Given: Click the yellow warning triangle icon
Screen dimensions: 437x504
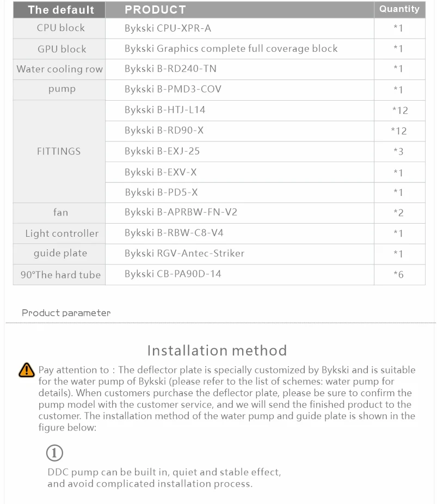Looking at the screenshot, I should click(26, 370).
